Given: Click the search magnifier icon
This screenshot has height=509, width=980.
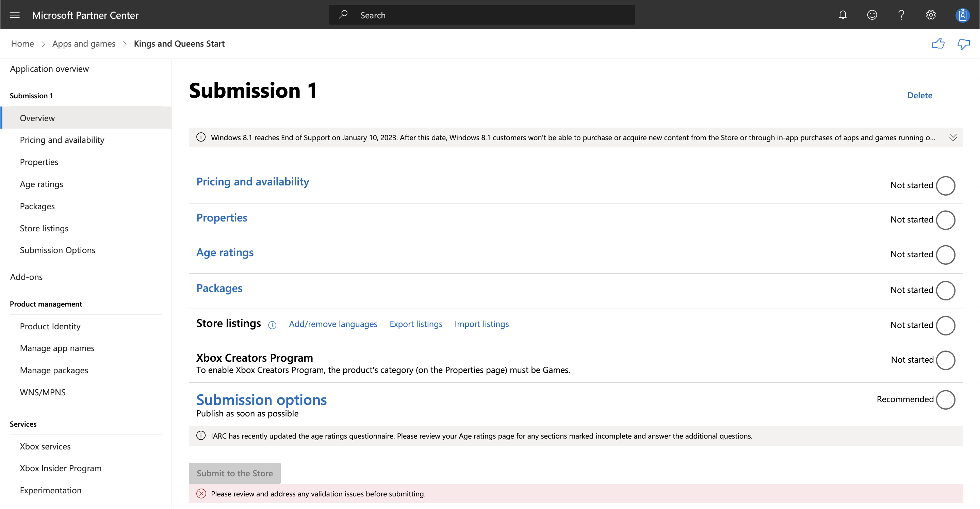Looking at the screenshot, I should (x=344, y=14).
